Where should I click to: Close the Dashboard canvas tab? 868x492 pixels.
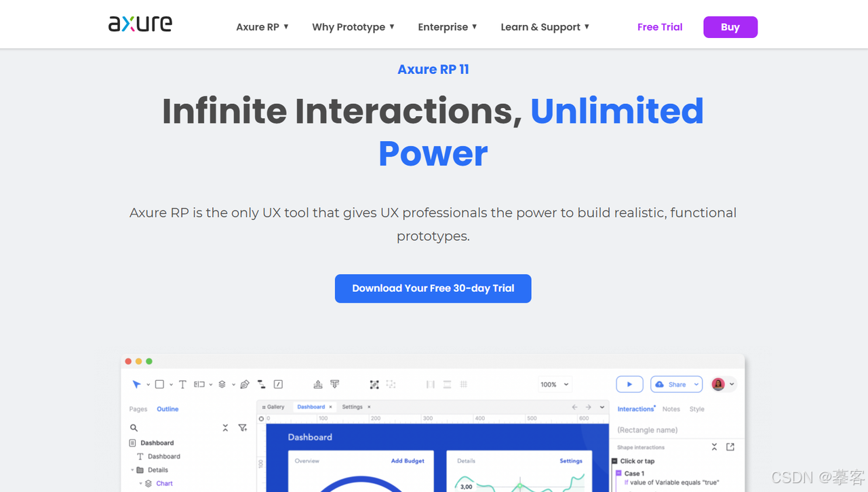coord(331,407)
